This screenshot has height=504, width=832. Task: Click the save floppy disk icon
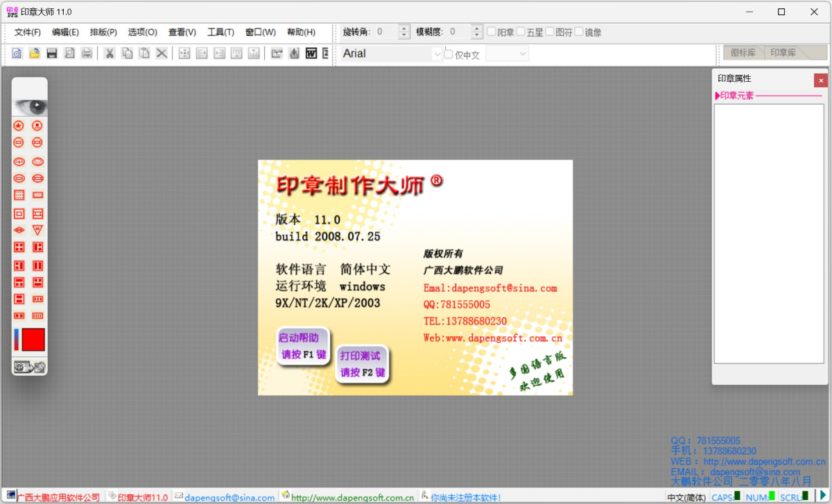pyautogui.click(x=51, y=53)
